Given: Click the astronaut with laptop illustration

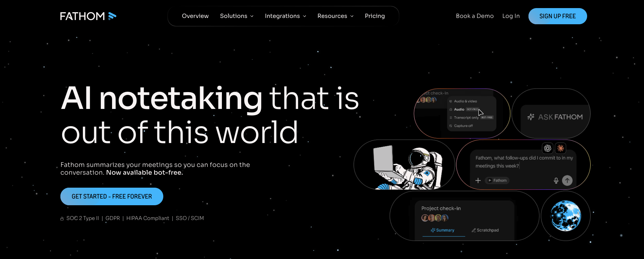Looking at the screenshot, I should pos(407,167).
